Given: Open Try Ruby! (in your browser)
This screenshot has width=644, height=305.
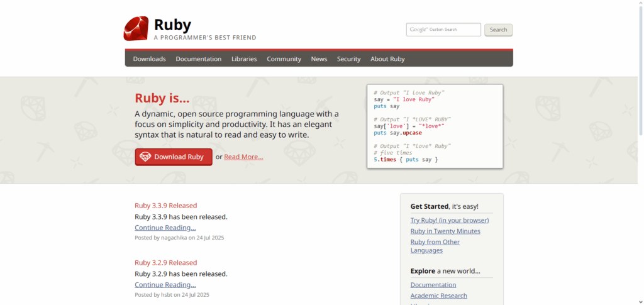Looking at the screenshot, I should [450, 220].
